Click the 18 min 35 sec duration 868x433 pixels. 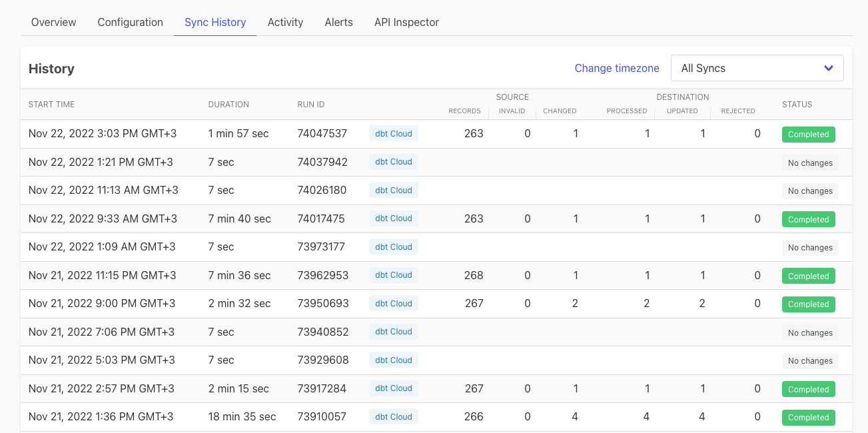pyautogui.click(x=242, y=417)
